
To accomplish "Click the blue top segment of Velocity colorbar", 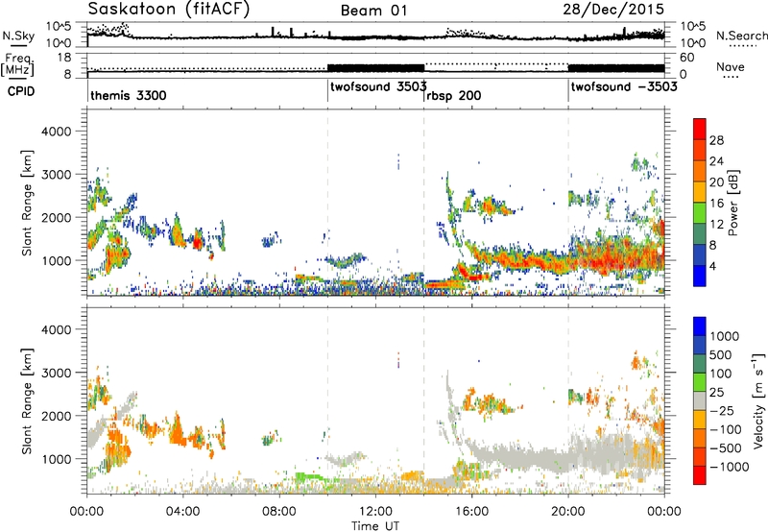I will [700, 326].
